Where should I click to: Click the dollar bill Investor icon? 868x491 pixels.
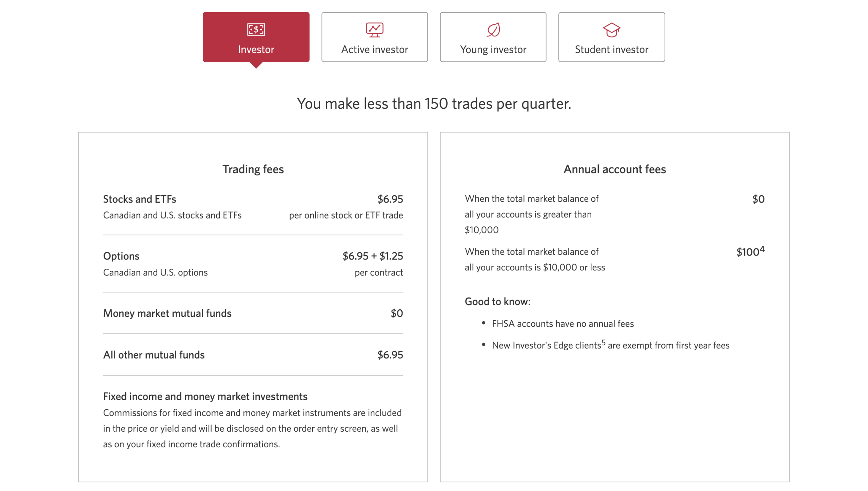pyautogui.click(x=256, y=29)
